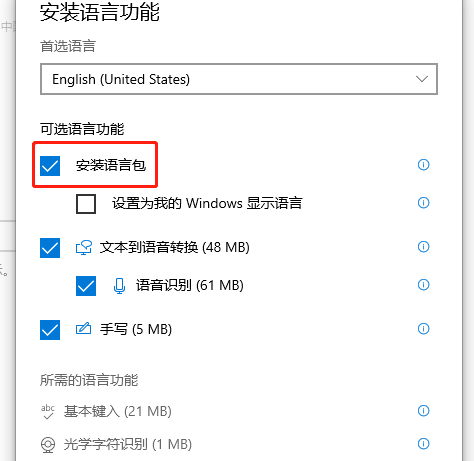Click the dropdown chevron arrow of 首选语言

[422, 79]
